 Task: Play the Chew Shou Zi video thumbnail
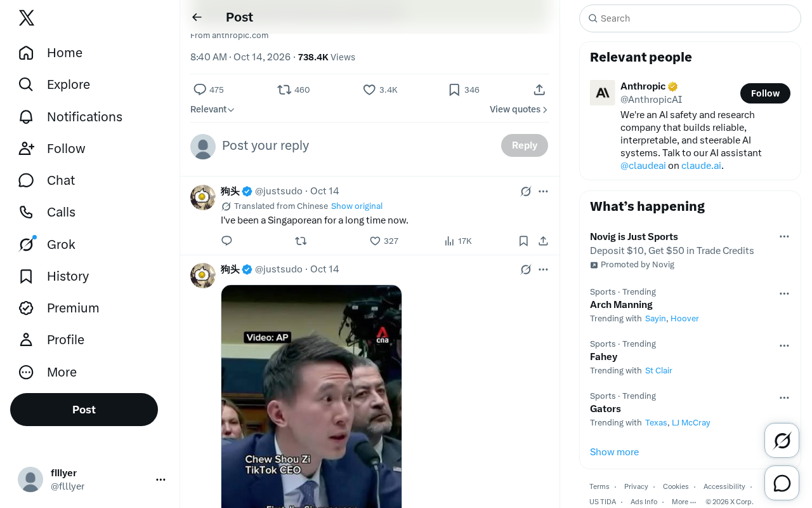tap(311, 396)
